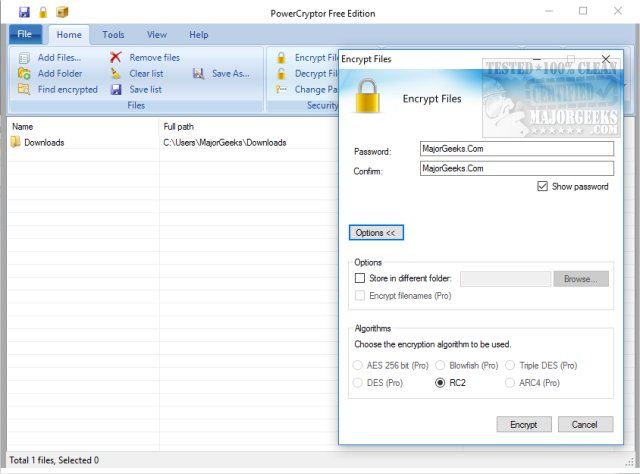Click the Save As... label
This screenshot has width=640, height=474.
click(231, 73)
